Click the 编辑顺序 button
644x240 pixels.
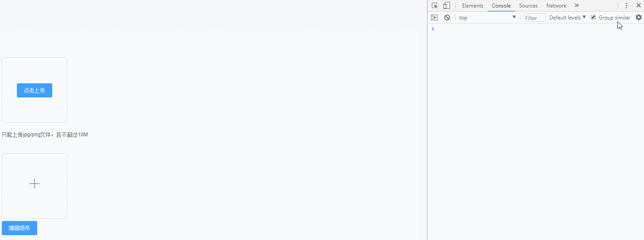tap(19, 228)
